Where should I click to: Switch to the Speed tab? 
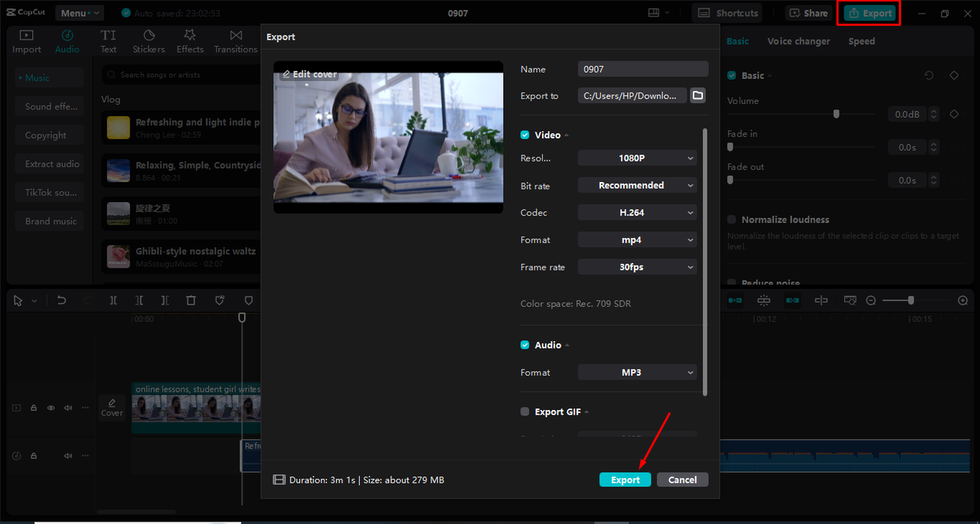861,41
